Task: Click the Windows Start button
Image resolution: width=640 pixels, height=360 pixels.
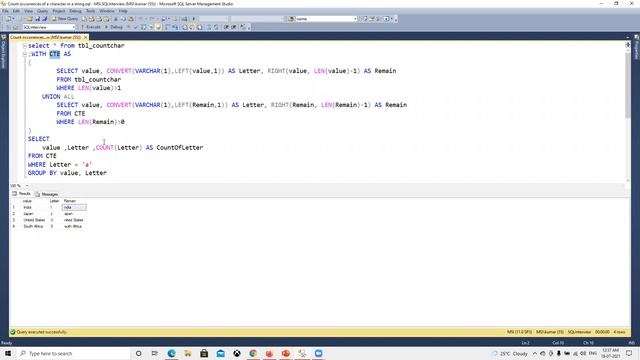Action: [x=8, y=353]
